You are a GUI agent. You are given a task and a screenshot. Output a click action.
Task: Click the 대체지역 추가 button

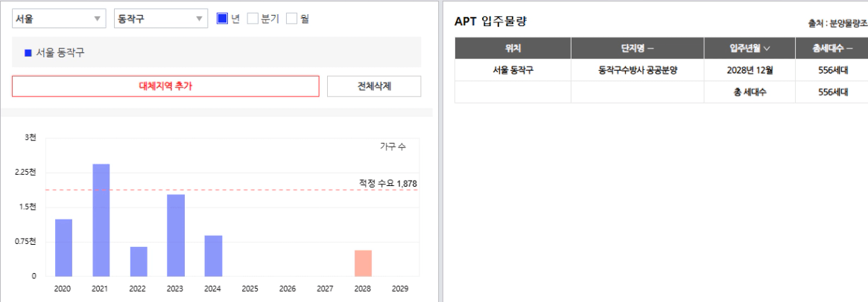click(x=165, y=86)
